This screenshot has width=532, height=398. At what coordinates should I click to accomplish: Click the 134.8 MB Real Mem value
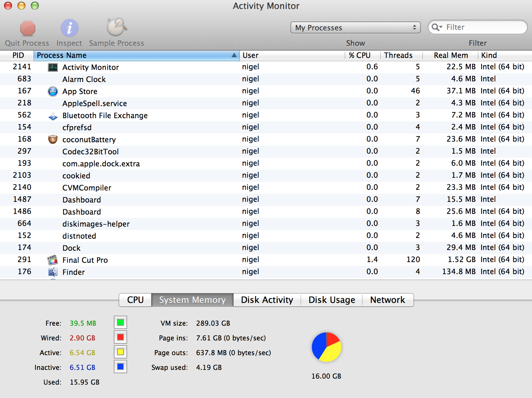pyautogui.click(x=459, y=272)
